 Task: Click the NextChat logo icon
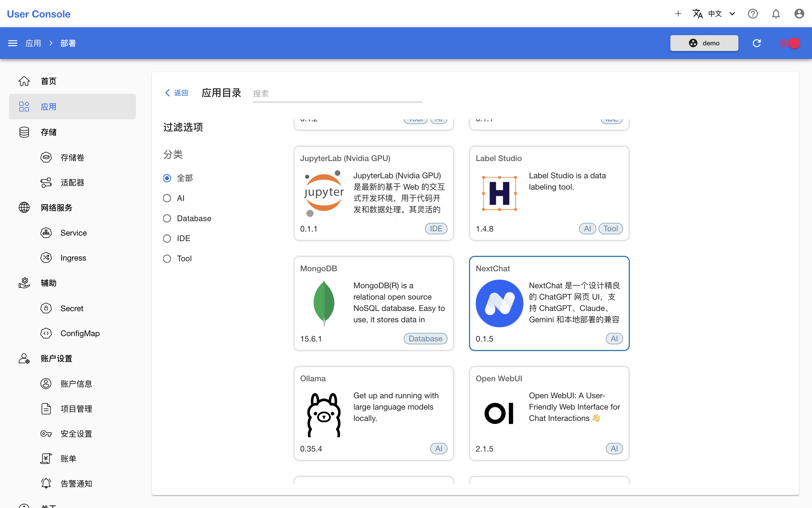pyautogui.click(x=499, y=303)
